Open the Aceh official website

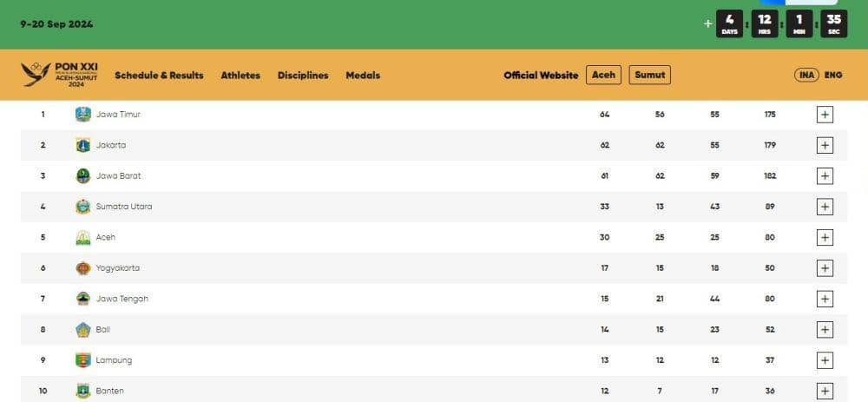point(603,75)
